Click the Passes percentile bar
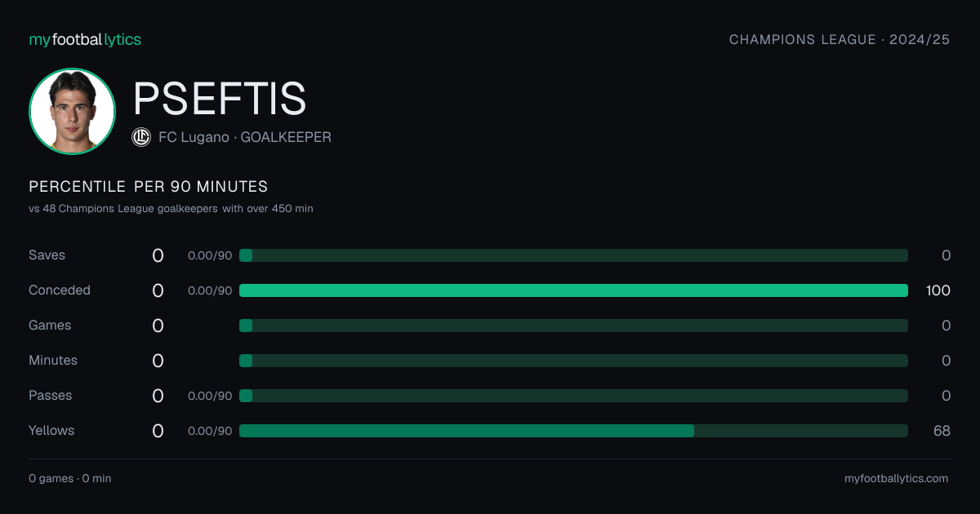The image size is (980, 514). pyautogui.click(x=573, y=396)
